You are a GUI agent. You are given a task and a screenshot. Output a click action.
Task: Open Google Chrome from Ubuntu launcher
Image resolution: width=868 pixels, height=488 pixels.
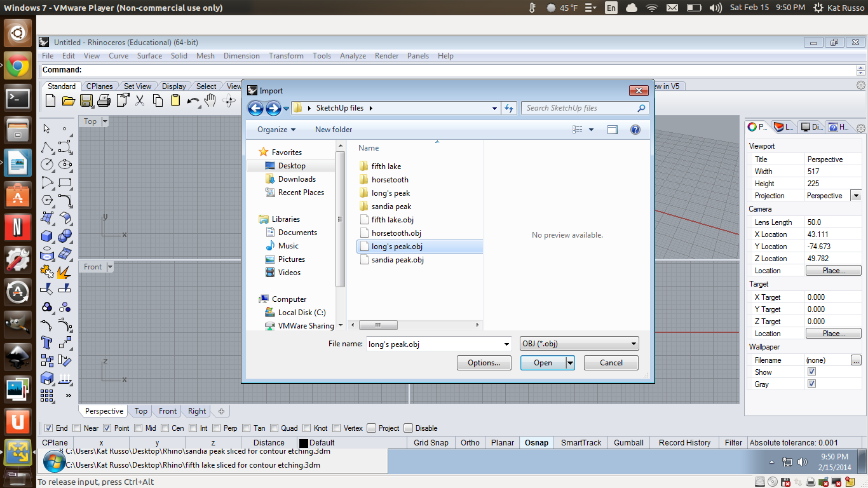coord(18,65)
